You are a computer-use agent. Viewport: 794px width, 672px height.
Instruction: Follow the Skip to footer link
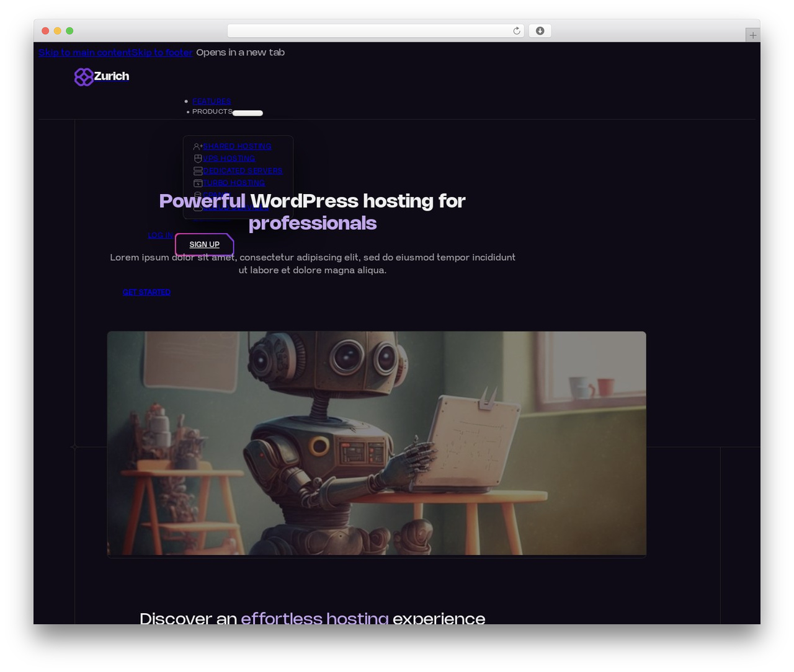pos(162,53)
